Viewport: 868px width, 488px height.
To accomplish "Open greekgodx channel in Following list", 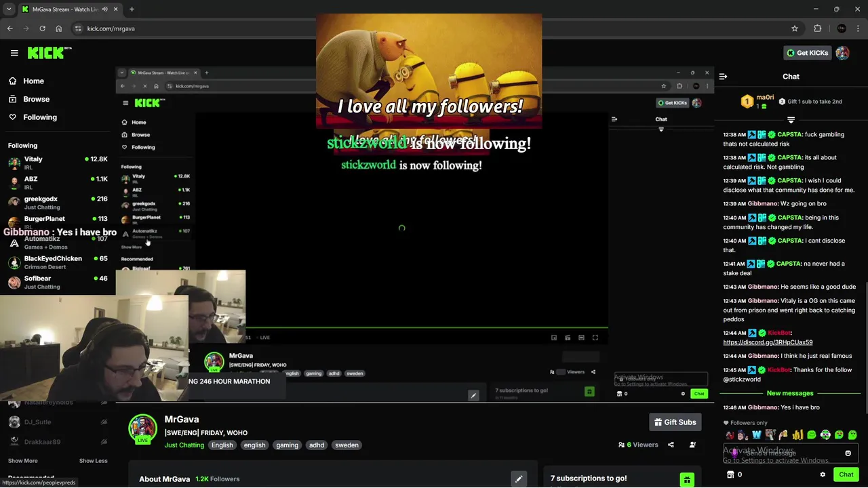I will [x=58, y=203].
